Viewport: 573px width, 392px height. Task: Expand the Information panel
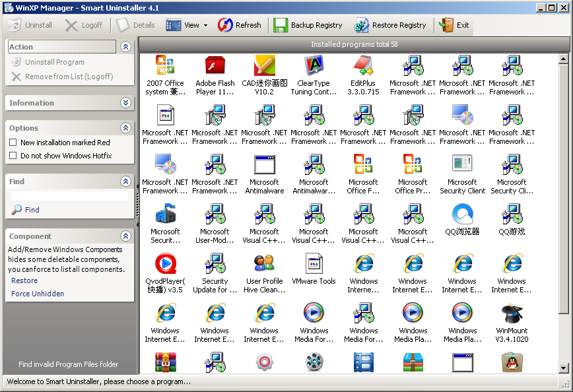pos(126,103)
